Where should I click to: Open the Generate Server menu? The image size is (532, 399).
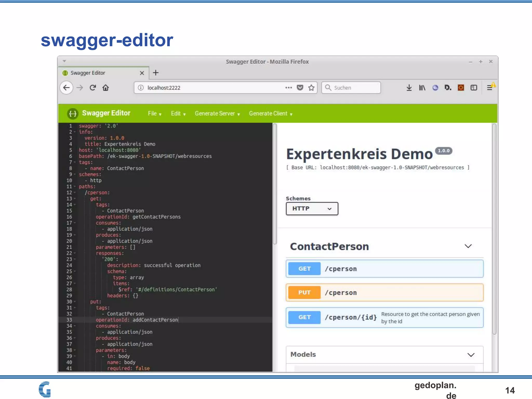pyautogui.click(x=217, y=114)
